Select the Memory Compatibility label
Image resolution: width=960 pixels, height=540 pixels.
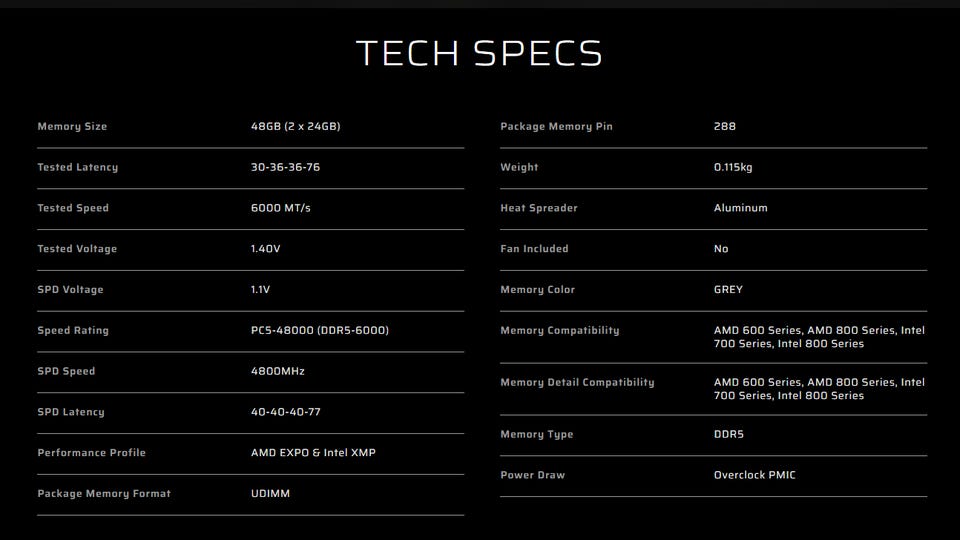560,331
